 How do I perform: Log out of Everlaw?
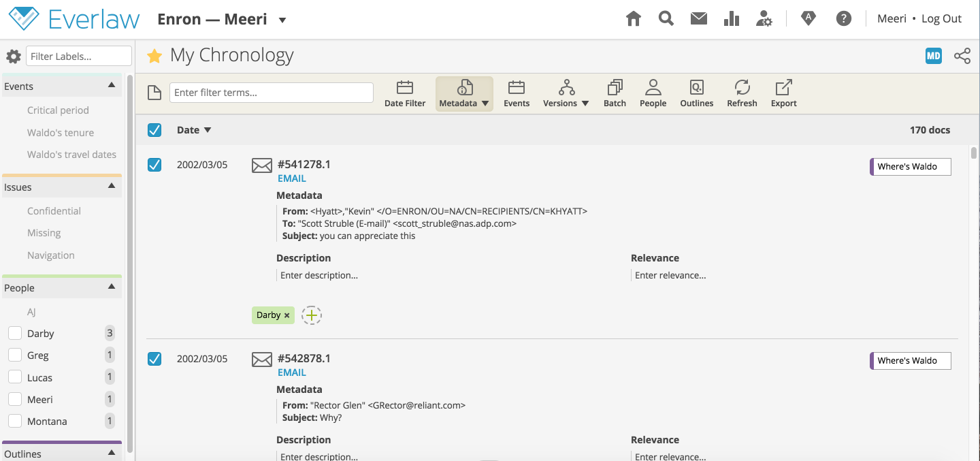coord(941,19)
